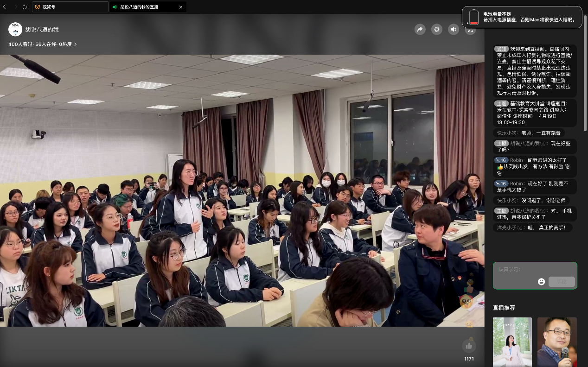588x367 pixels.
Task: Enter fullscreen with the expand arrows icon
Action: tap(470, 31)
